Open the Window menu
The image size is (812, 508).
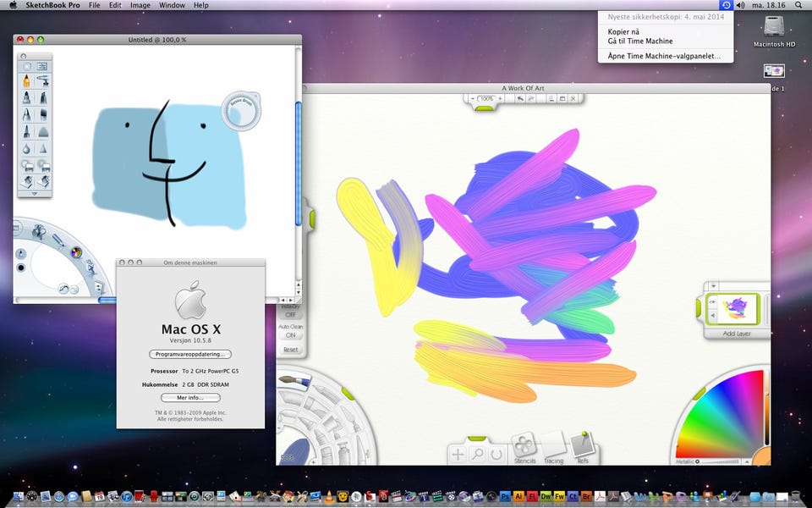coord(172,5)
